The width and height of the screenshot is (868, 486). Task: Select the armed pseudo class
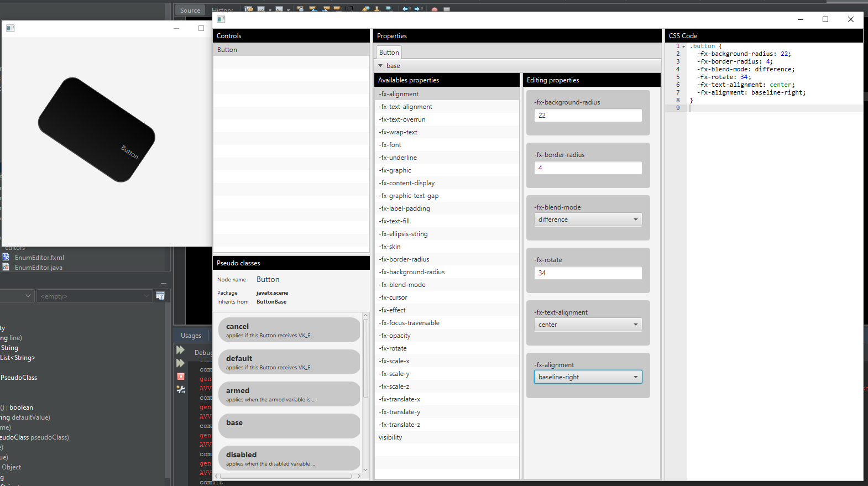(289, 394)
